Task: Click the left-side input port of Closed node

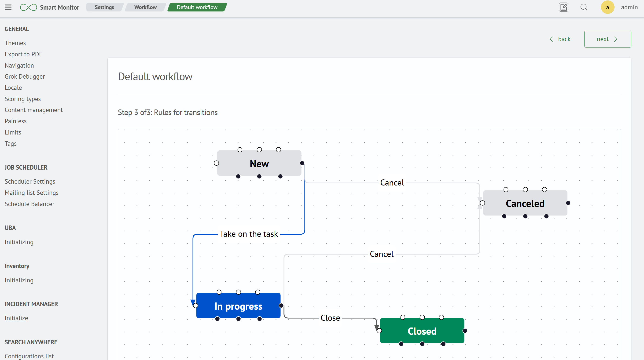Action: click(379, 331)
